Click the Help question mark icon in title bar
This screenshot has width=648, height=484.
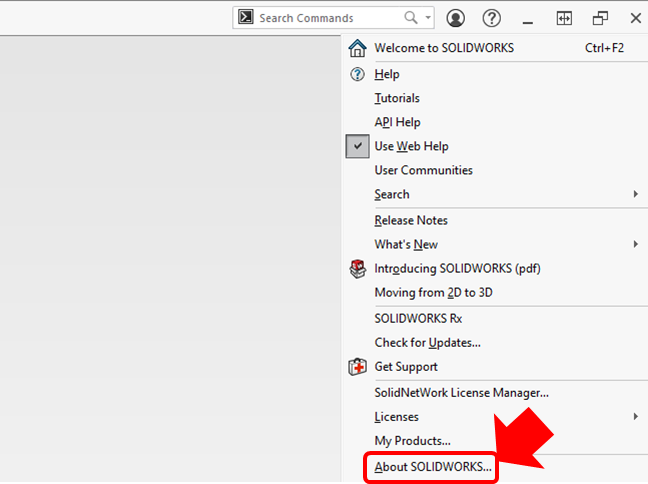(491, 18)
